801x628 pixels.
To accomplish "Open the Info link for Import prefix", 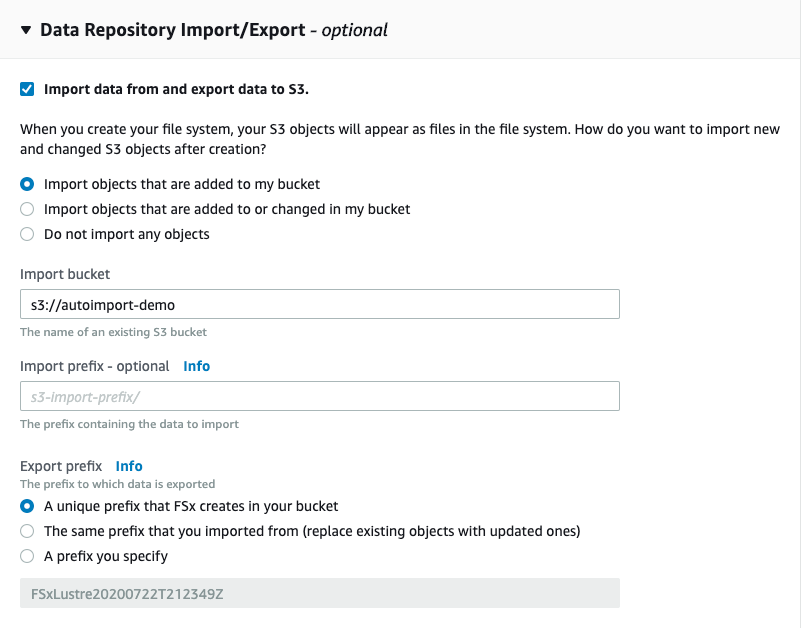I will pos(196,366).
